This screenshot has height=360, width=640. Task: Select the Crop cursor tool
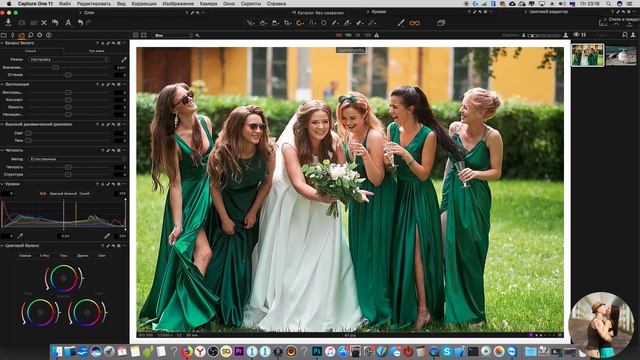point(287,23)
